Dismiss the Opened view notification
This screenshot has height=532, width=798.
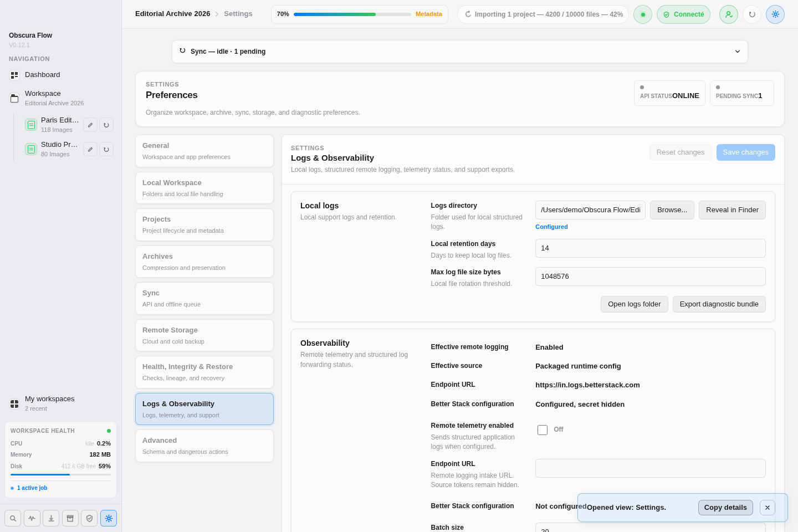[x=768, y=508]
